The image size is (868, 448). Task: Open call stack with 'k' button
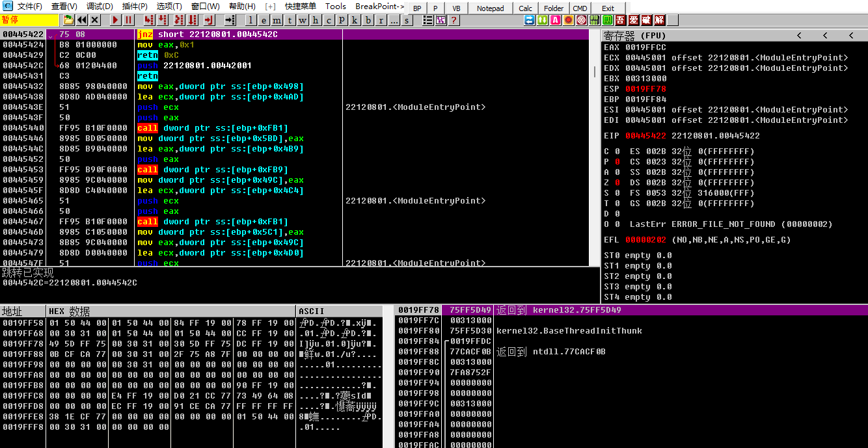(355, 20)
